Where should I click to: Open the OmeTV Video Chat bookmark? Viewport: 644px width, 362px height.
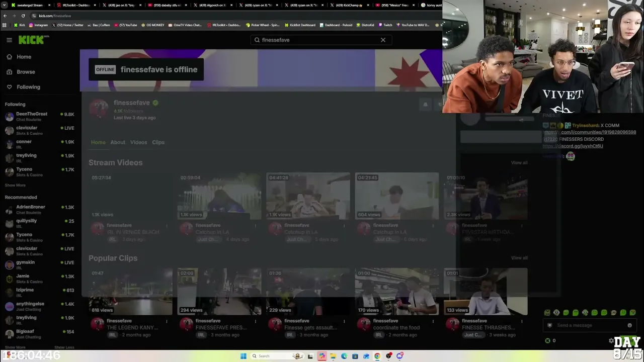(185, 25)
